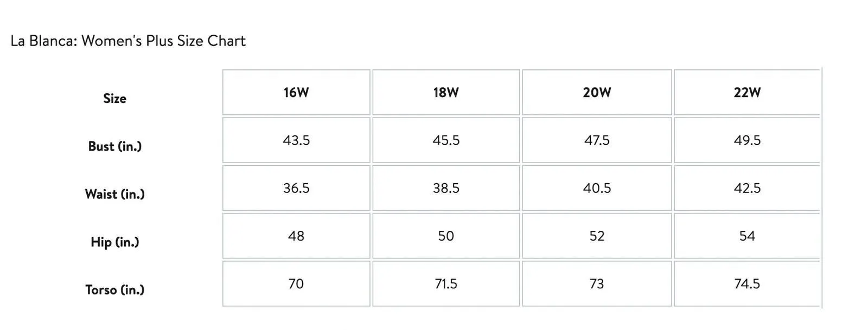Select the 42.5 waist cell
This screenshot has height=330, width=868.
coord(747,188)
